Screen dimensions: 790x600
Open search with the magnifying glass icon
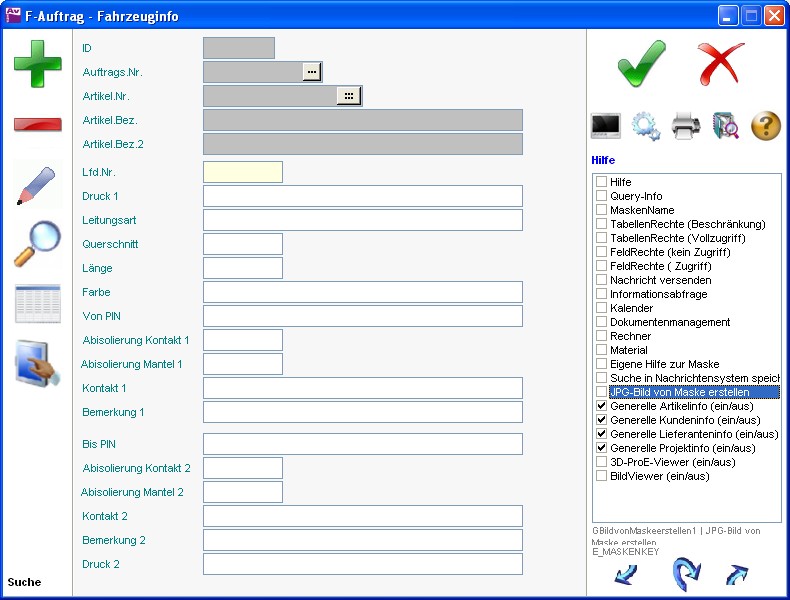37,244
